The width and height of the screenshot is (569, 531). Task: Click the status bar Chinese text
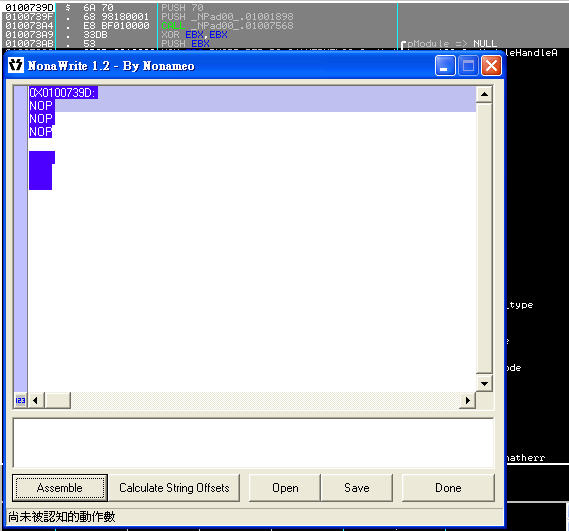tap(62, 516)
